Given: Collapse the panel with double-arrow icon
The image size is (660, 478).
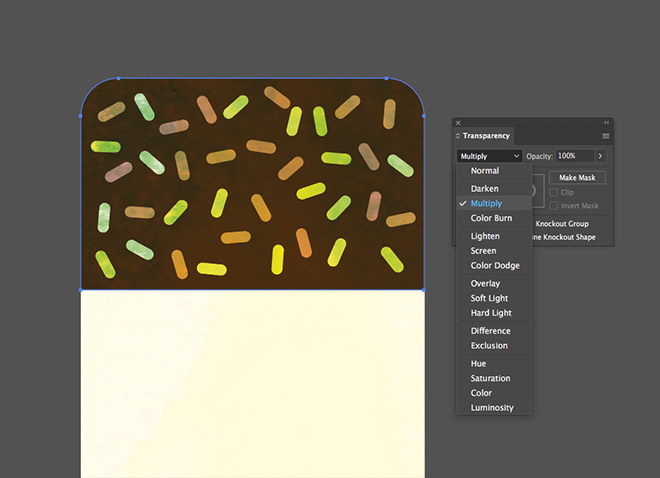Looking at the screenshot, I should click(607, 122).
